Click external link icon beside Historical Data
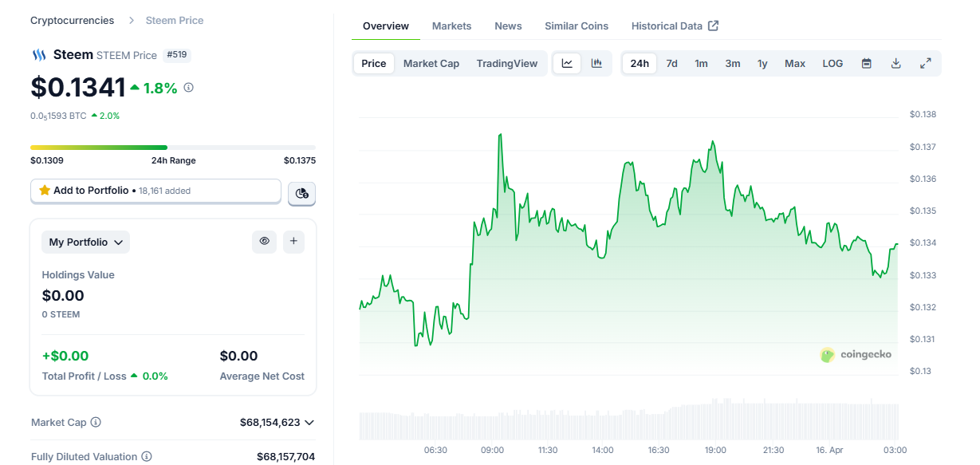The width and height of the screenshot is (980, 465). [x=714, y=26]
